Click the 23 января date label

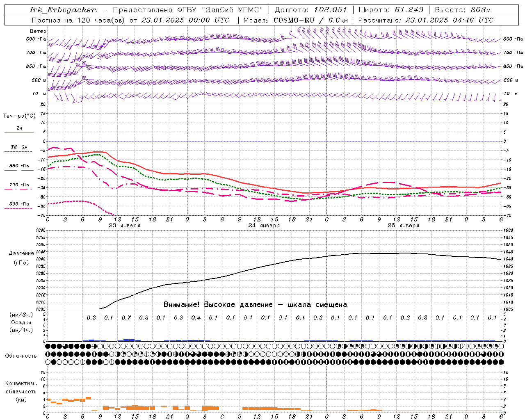[x=125, y=226]
